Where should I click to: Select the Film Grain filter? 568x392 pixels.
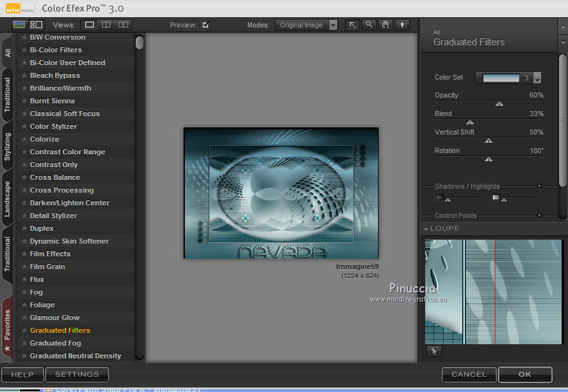(x=47, y=266)
